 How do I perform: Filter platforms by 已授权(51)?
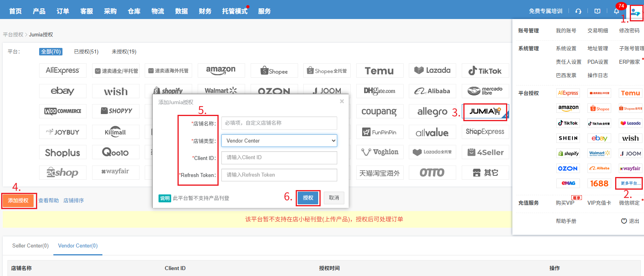86,51
